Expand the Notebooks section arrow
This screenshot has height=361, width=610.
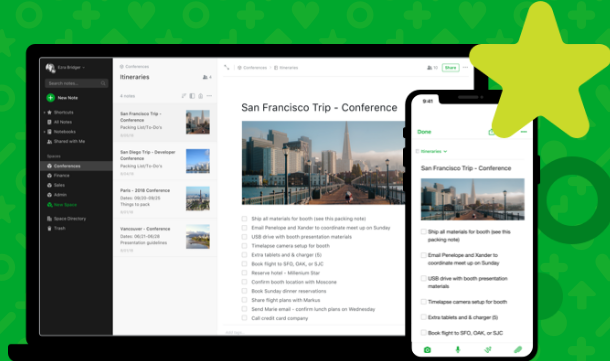44,132
